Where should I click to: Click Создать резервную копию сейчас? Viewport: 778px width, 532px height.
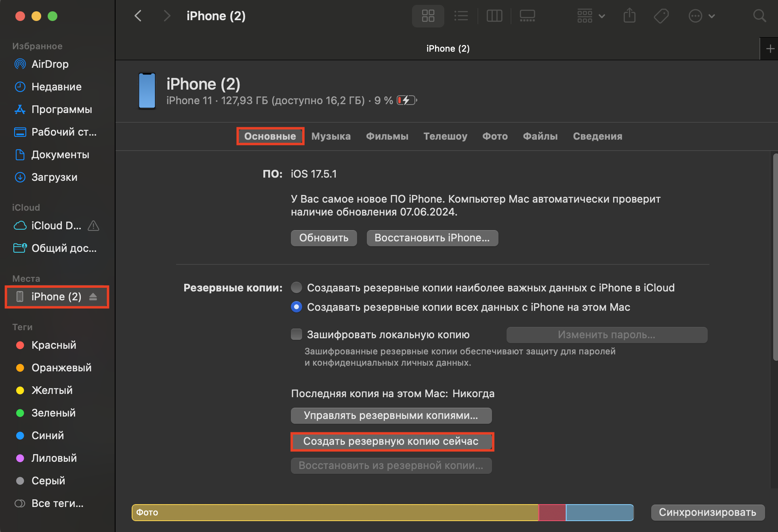391,442
